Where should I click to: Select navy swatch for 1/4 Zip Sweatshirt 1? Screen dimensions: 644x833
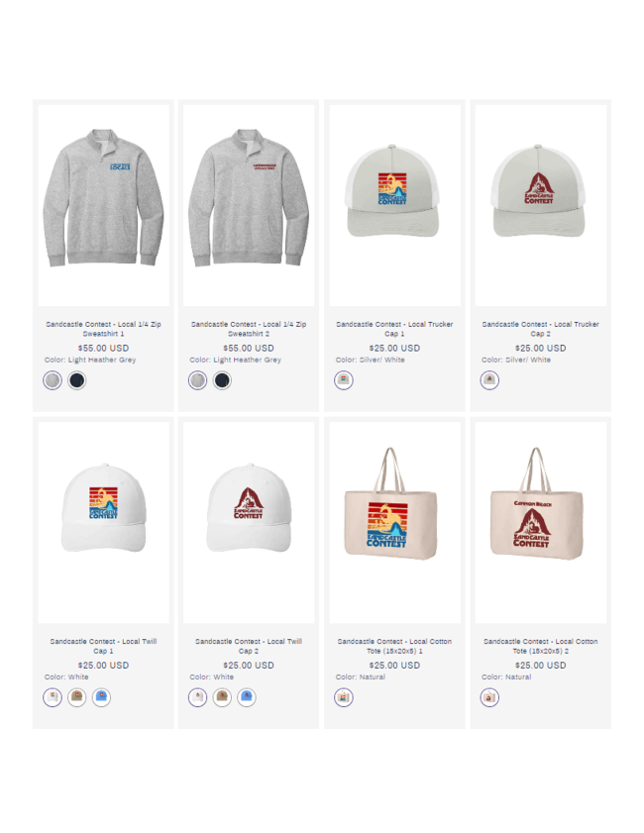(x=77, y=380)
